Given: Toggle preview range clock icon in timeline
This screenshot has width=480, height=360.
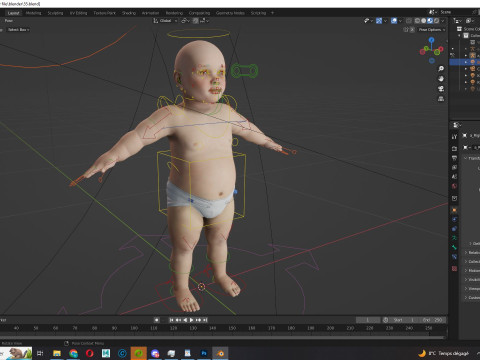Looking at the screenshot, I should tap(386, 320).
